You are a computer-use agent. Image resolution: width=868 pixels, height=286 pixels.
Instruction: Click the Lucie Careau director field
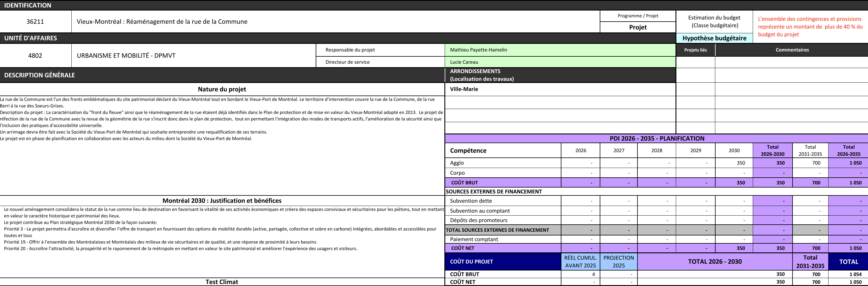click(464, 62)
